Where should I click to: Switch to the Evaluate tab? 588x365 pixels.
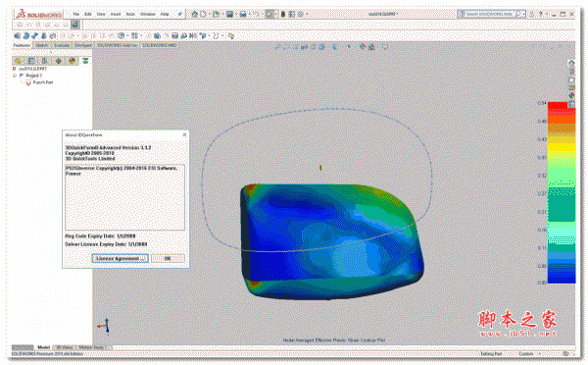[x=62, y=45]
